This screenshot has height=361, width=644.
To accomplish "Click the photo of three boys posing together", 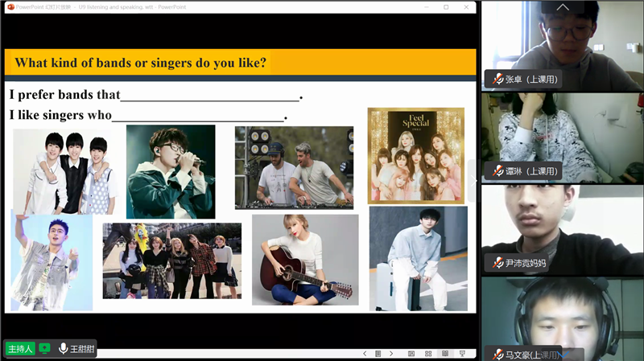I will point(64,171).
